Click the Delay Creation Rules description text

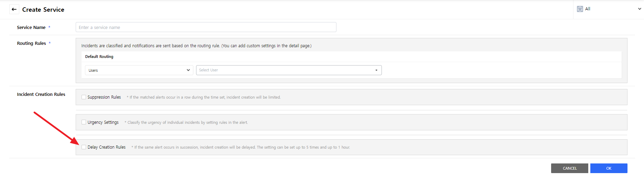(242, 147)
